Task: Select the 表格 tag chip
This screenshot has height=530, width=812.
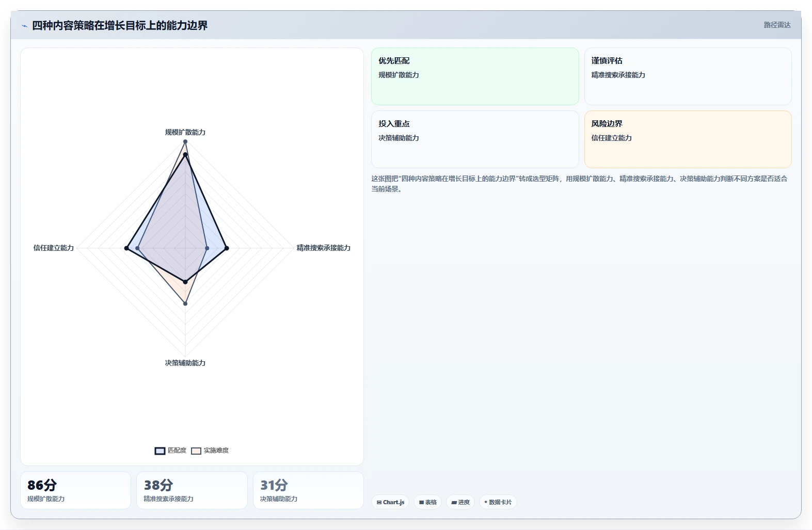Action: [x=427, y=502]
